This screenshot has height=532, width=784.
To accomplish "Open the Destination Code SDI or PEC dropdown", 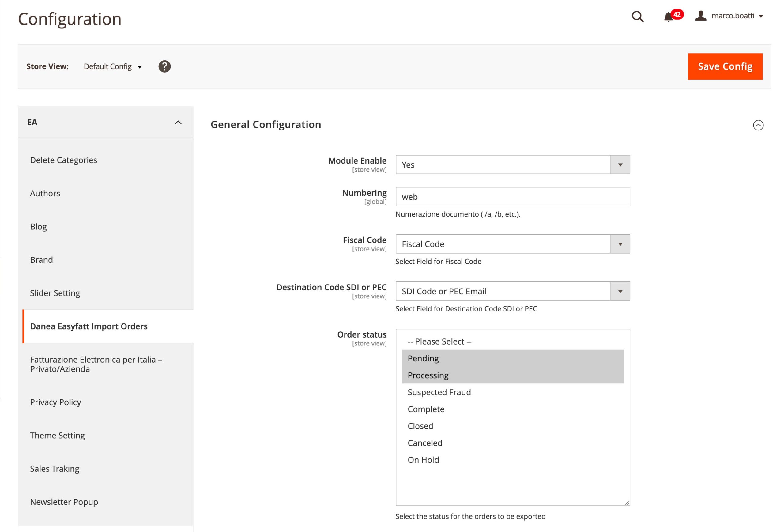I will tap(512, 291).
